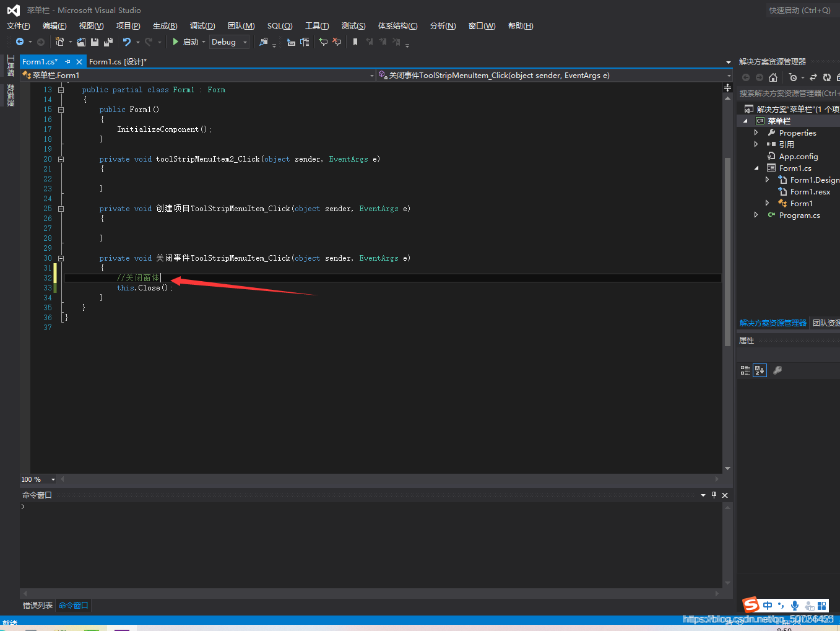Click Solution Explorer sync with active document icon
The image size is (840, 631).
pyautogui.click(x=813, y=77)
